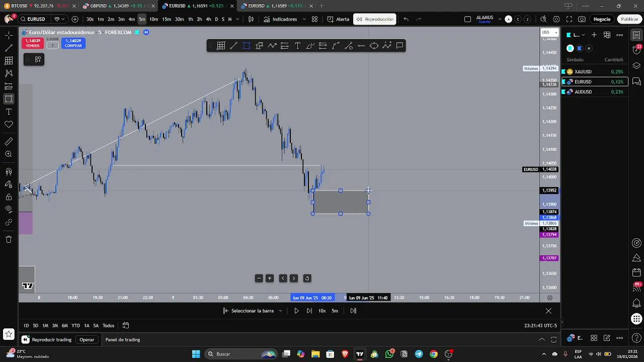Enter fullscreen mode via the fullscreen icon
Image resolution: width=644 pixels, height=362 pixels.
click(x=569, y=19)
